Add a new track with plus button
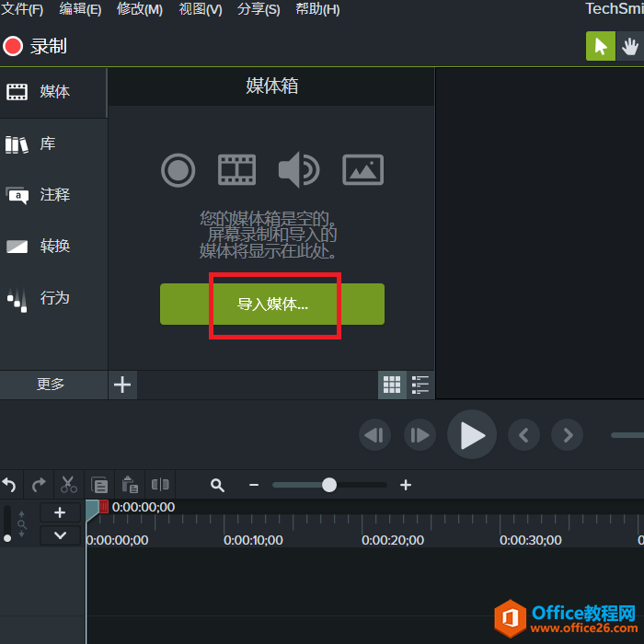Image resolution: width=644 pixels, height=644 pixels. [x=60, y=512]
